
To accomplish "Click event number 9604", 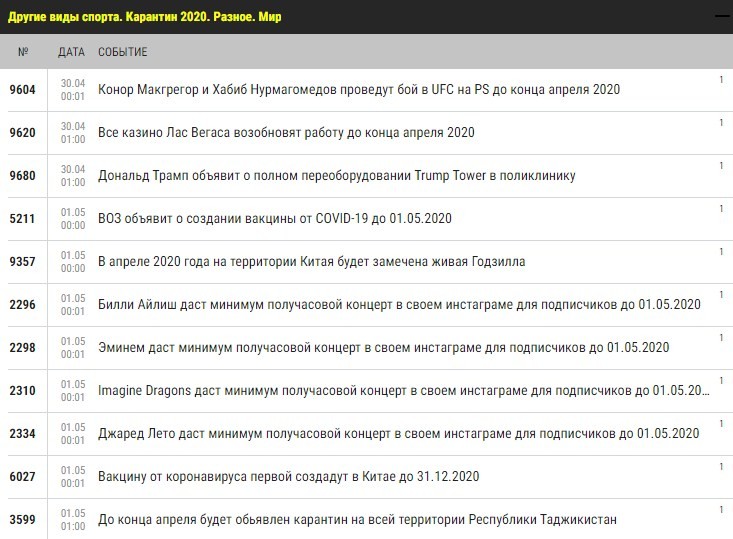I will [x=22, y=90].
